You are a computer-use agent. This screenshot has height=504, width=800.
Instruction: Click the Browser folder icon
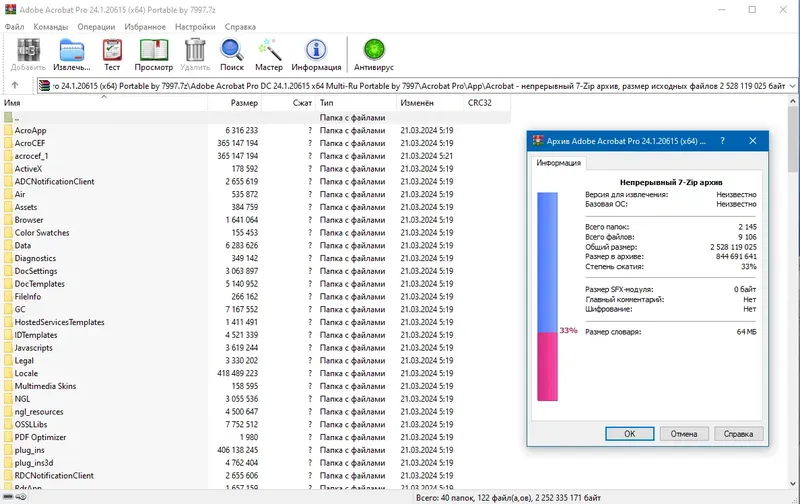click(x=8, y=220)
